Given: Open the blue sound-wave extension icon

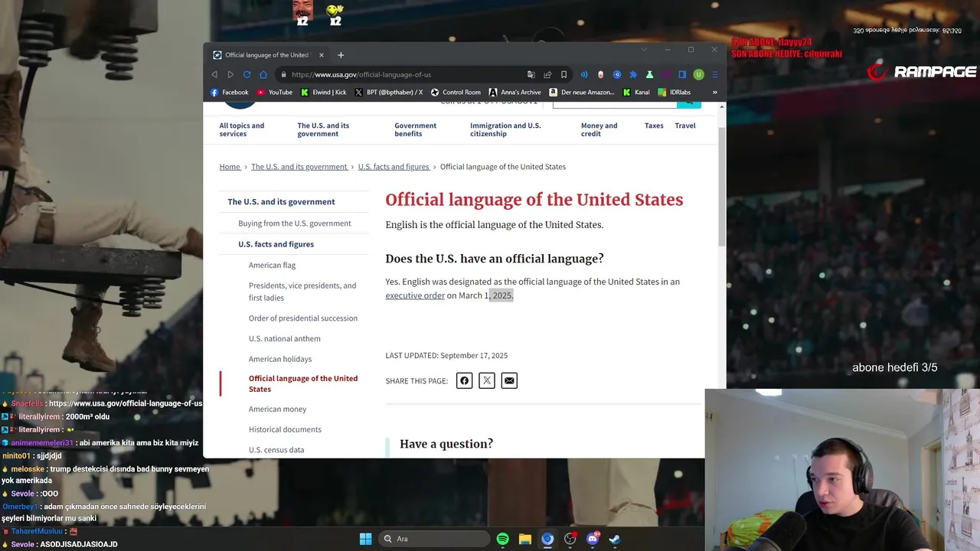Looking at the screenshot, I should tap(584, 74).
